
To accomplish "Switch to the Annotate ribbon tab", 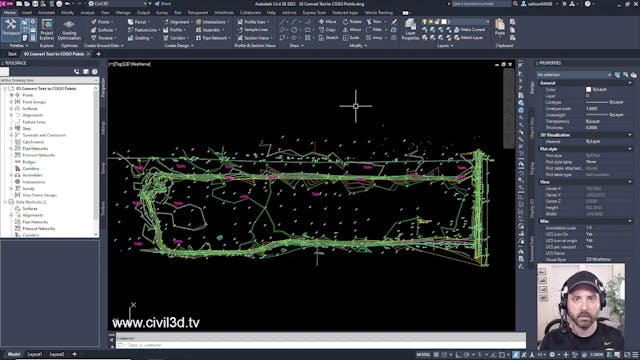I will point(46,13).
